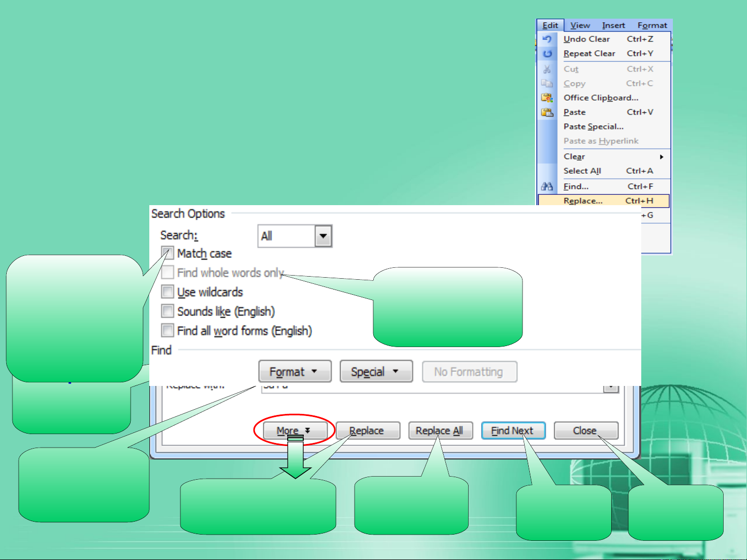Open the Format menu

(x=652, y=25)
